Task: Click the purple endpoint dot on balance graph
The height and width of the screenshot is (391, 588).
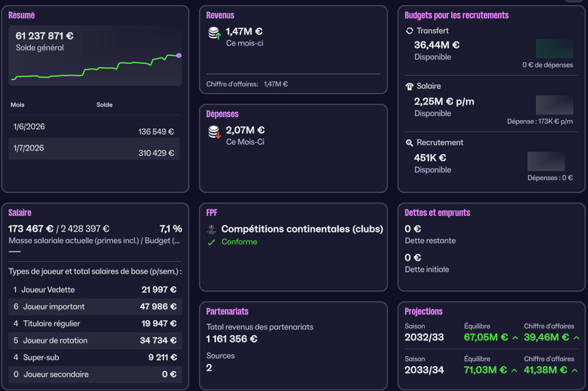Action: pyautogui.click(x=179, y=56)
